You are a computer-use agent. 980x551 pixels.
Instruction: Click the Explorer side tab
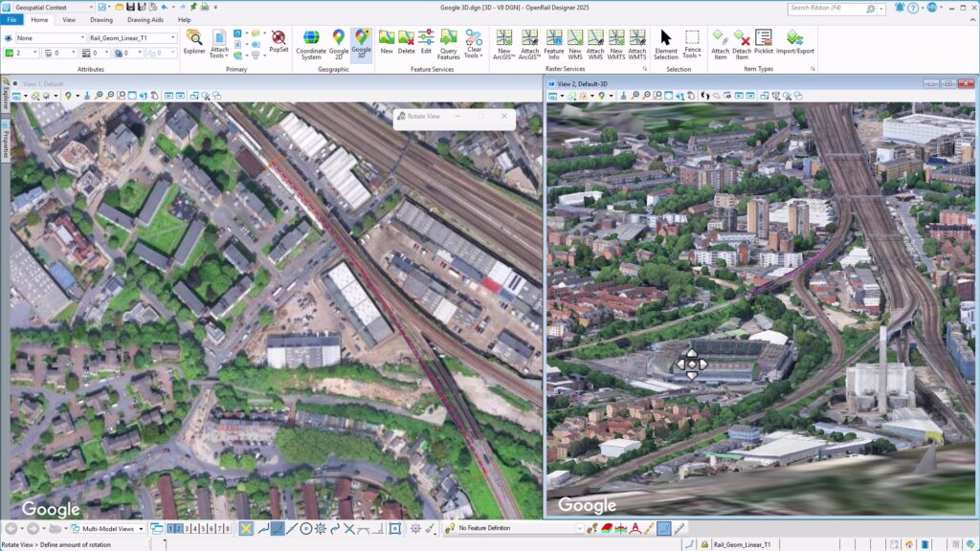tap(5, 95)
